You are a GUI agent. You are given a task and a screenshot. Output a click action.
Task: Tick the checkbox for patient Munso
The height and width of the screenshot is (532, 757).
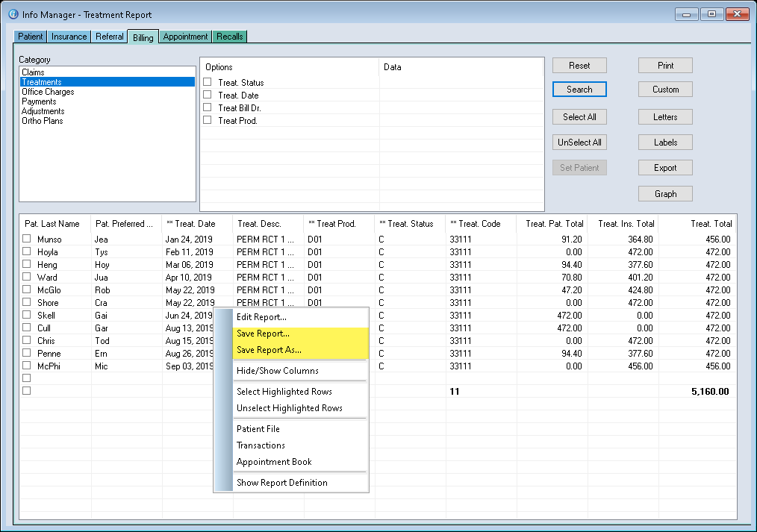click(x=27, y=240)
